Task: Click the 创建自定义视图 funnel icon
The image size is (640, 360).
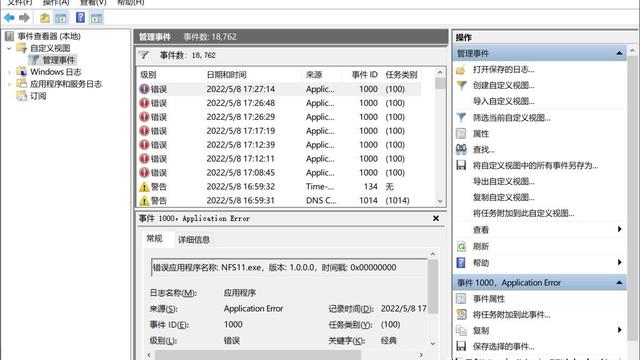Action: click(x=461, y=85)
